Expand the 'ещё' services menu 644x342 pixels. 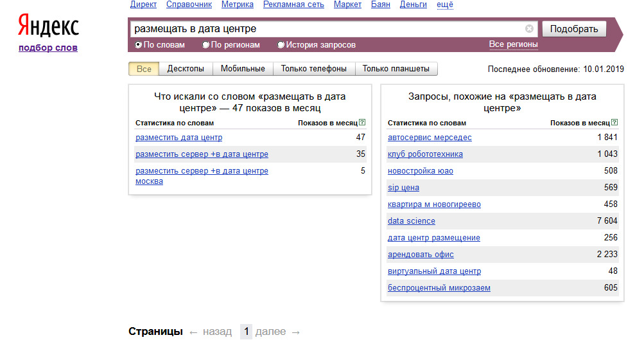point(445,4)
